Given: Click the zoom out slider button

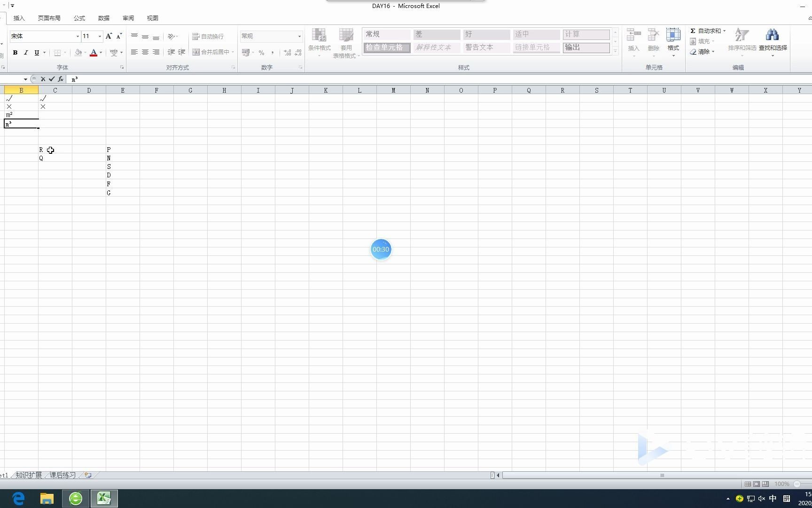Looking at the screenshot, I should [x=797, y=484].
